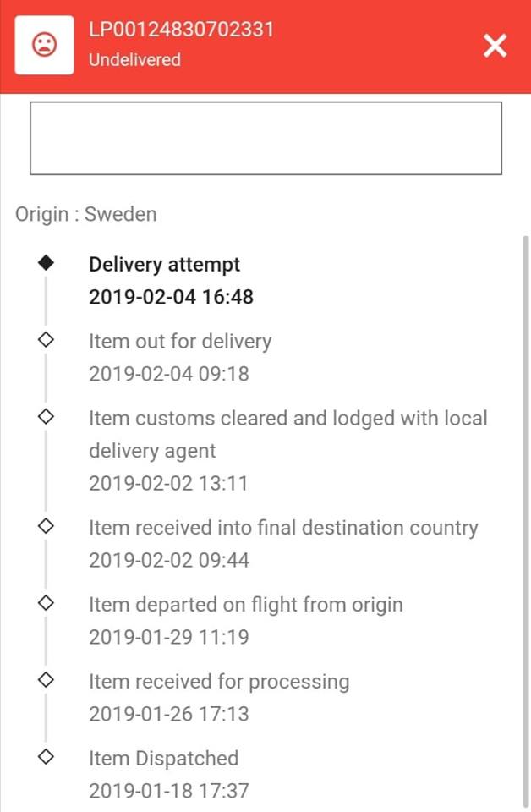Click the Item Dispatched diamond marker

[x=46, y=756]
